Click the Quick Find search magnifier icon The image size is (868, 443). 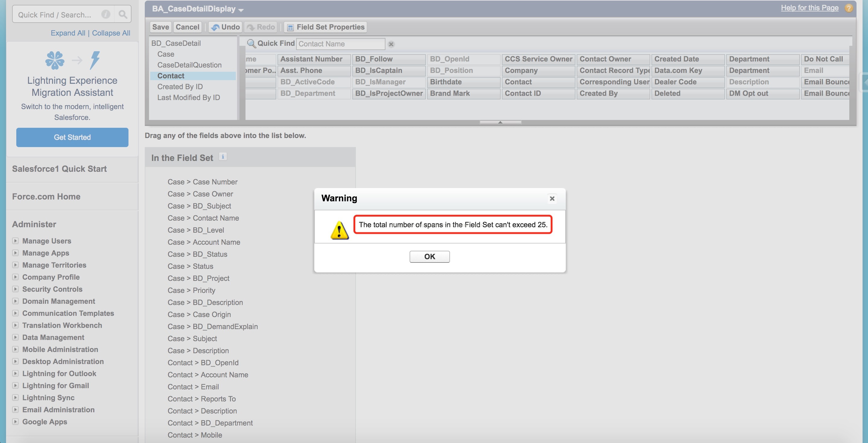pos(123,14)
